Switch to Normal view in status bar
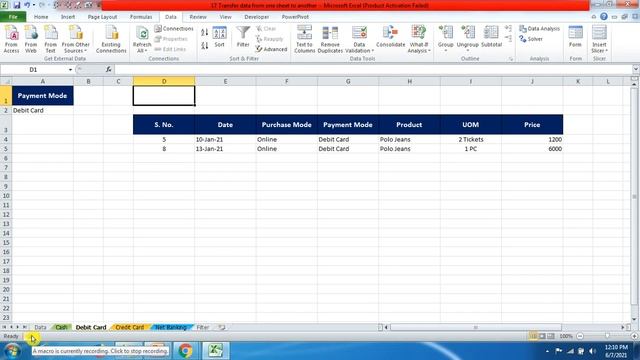This screenshot has height=360, width=640. (x=533, y=336)
